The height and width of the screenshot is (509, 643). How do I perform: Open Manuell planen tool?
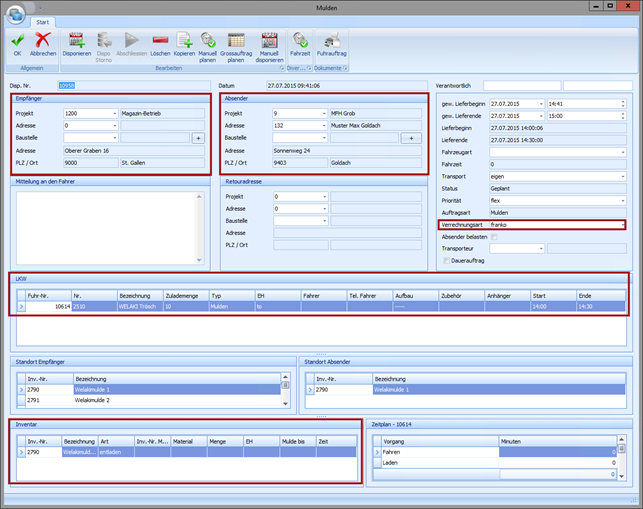tap(207, 47)
